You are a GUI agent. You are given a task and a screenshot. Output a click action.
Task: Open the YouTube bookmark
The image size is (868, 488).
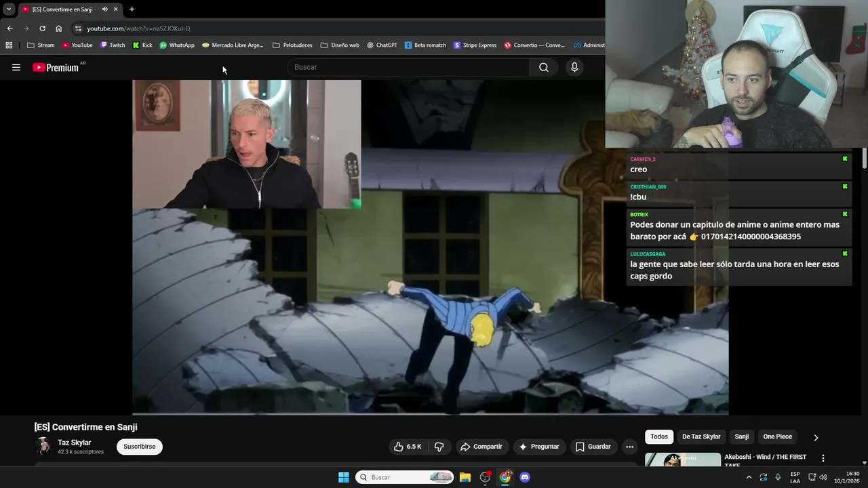pos(77,45)
